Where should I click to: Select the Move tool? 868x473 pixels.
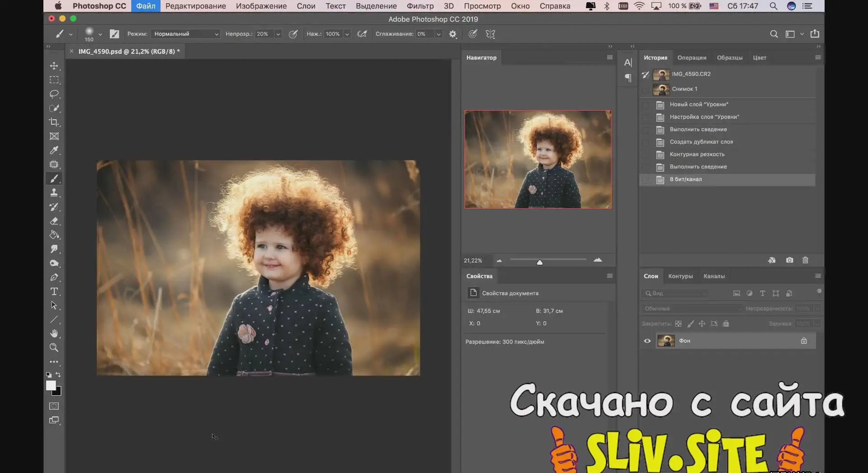(x=54, y=66)
